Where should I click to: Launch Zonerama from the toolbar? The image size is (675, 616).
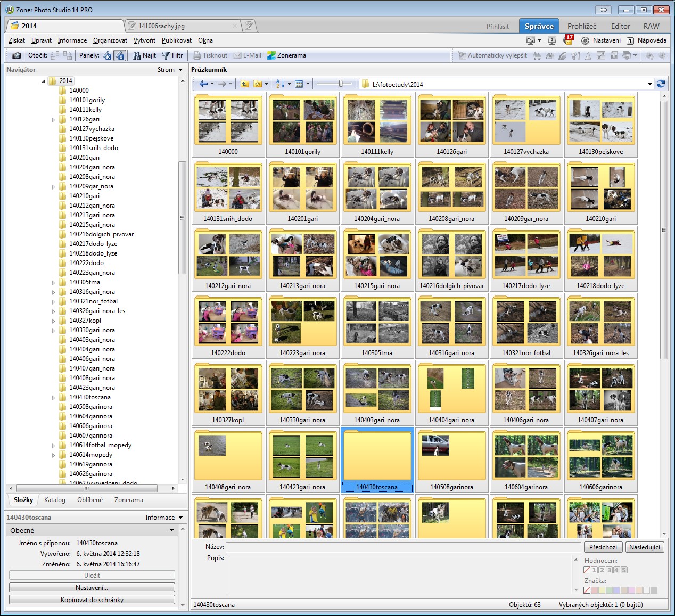coord(286,55)
